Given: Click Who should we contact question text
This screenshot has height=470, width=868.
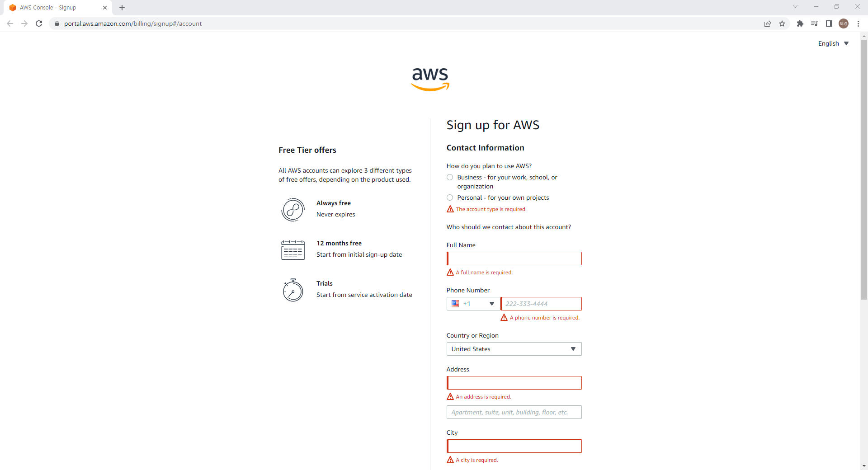Looking at the screenshot, I should pyautogui.click(x=509, y=227).
